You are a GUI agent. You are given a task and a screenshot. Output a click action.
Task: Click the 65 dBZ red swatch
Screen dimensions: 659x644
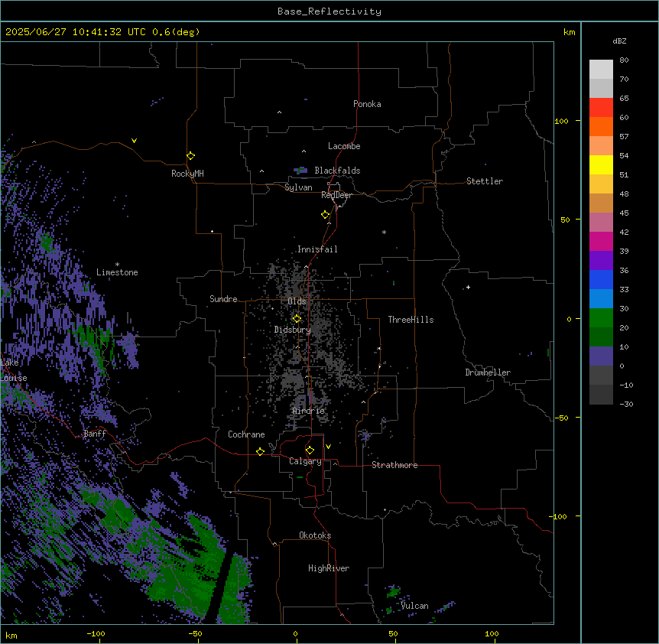(601, 108)
